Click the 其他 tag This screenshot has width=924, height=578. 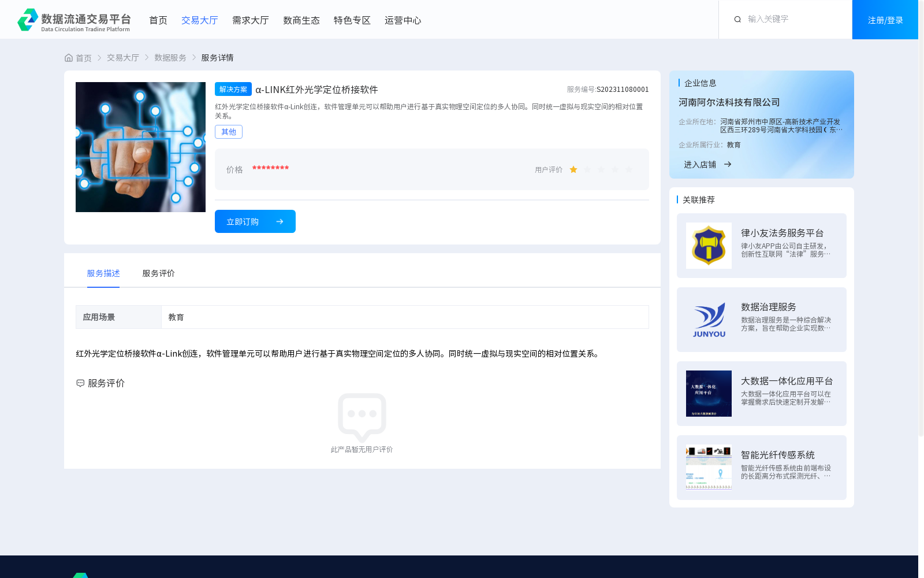tap(229, 132)
